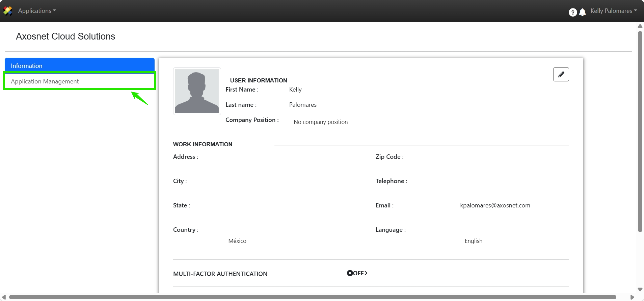Viewport: 644px width, 301px height.
Task: Expand the Kelly Palomares user menu
Action: pyautogui.click(x=614, y=11)
